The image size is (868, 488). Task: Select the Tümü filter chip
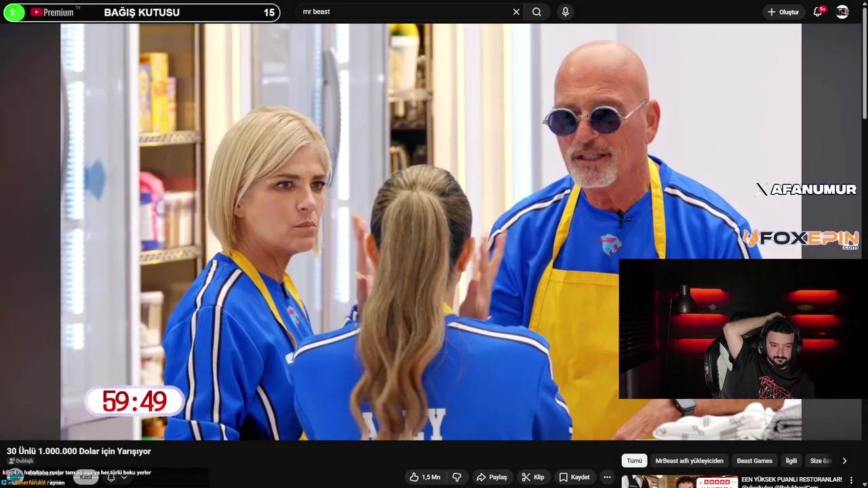(634, 461)
